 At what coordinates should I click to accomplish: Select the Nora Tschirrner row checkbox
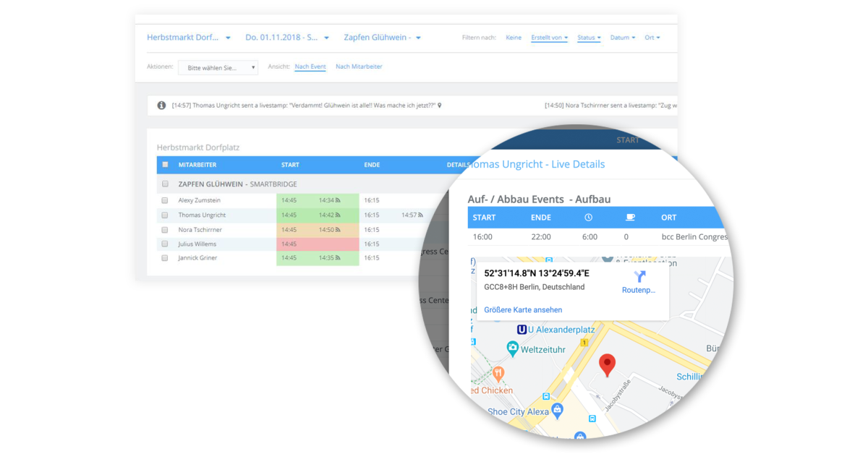(x=165, y=229)
